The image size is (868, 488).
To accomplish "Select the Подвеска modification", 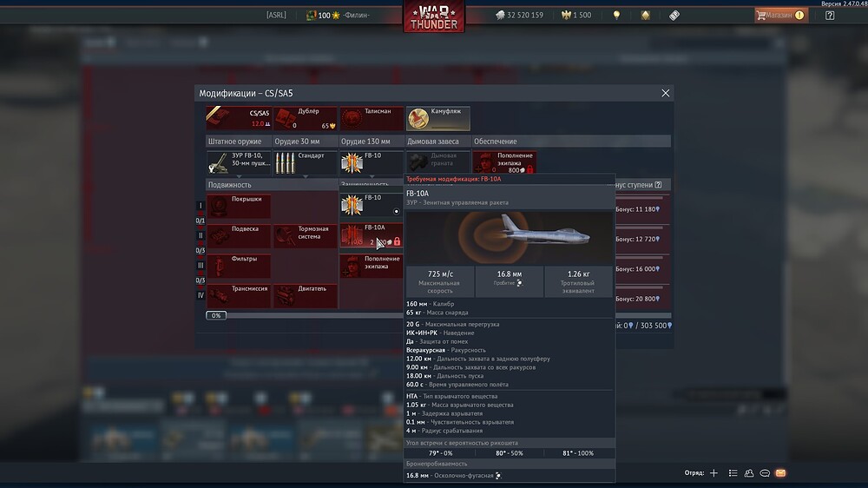I will (x=239, y=235).
